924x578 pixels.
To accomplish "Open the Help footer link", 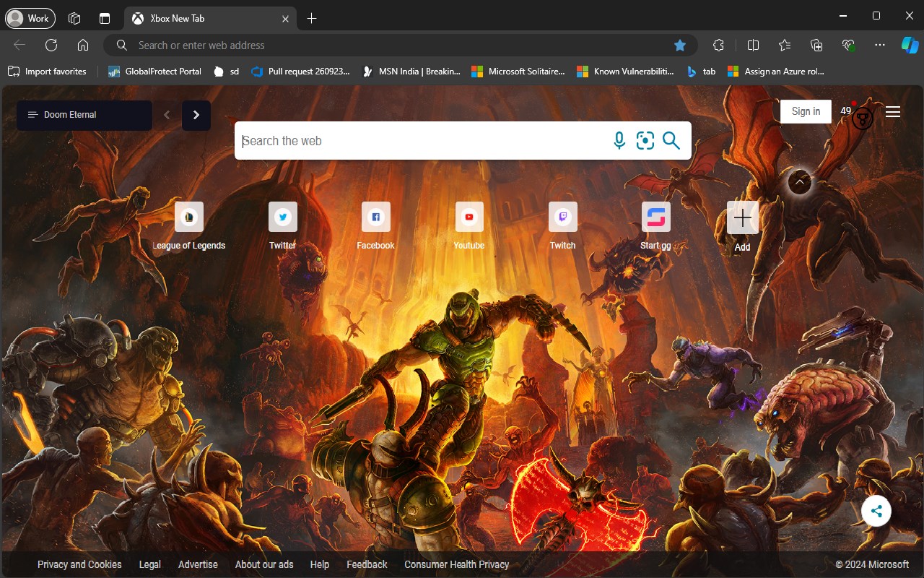I will (x=320, y=564).
